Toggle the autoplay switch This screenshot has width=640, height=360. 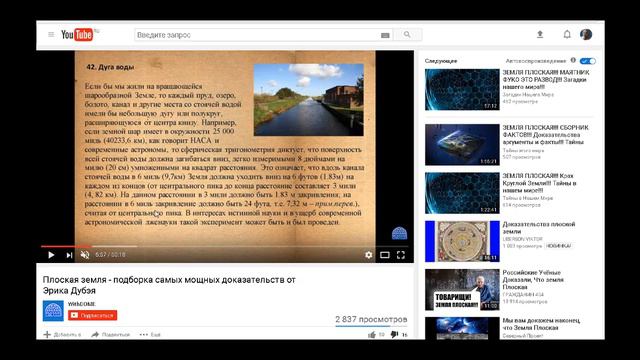click(x=588, y=61)
